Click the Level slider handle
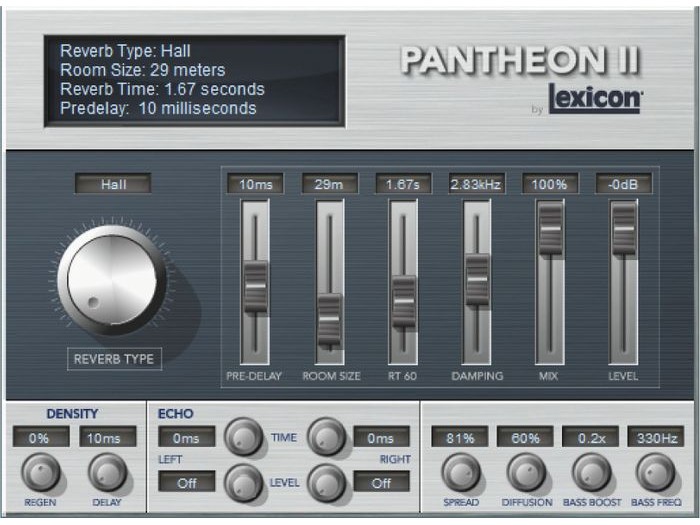The image size is (700, 525). click(624, 229)
